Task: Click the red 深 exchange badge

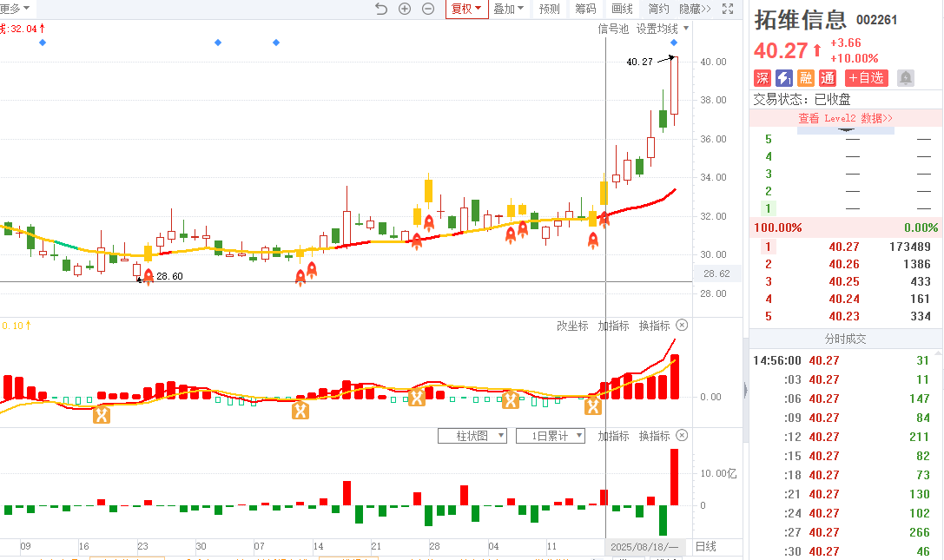Action: point(762,78)
